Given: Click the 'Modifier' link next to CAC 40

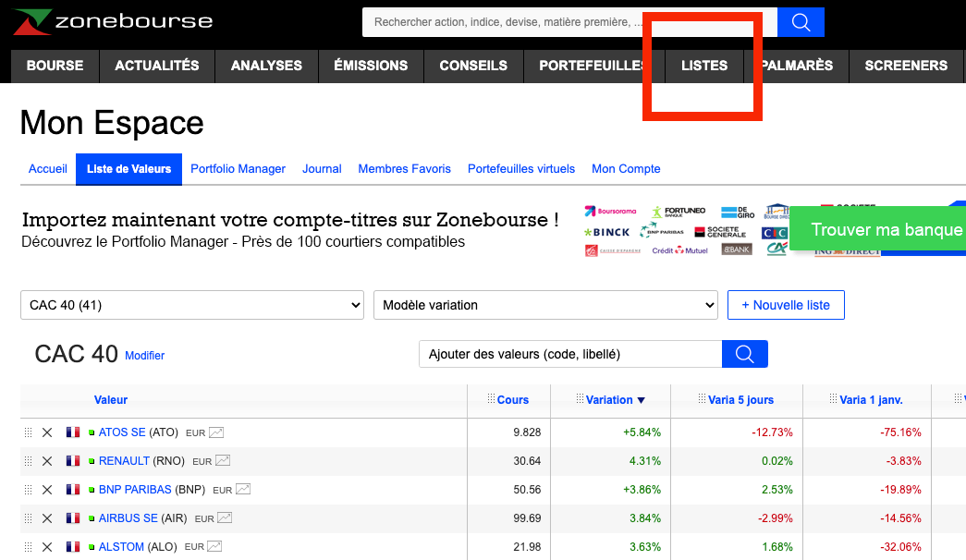Looking at the screenshot, I should tap(144, 356).
